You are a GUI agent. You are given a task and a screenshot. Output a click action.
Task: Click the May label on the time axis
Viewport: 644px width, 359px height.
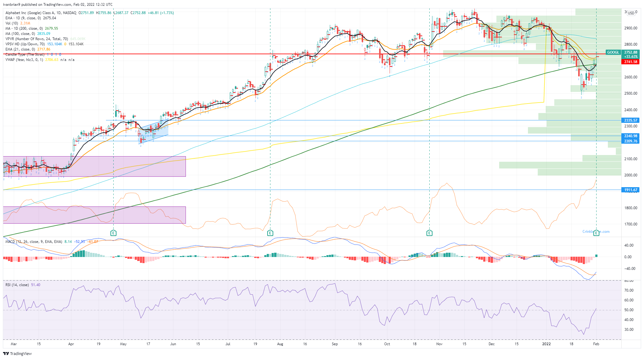[x=123, y=344]
